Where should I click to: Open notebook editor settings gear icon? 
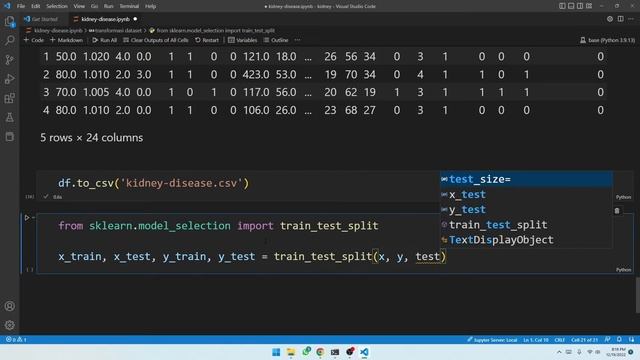click(610, 19)
